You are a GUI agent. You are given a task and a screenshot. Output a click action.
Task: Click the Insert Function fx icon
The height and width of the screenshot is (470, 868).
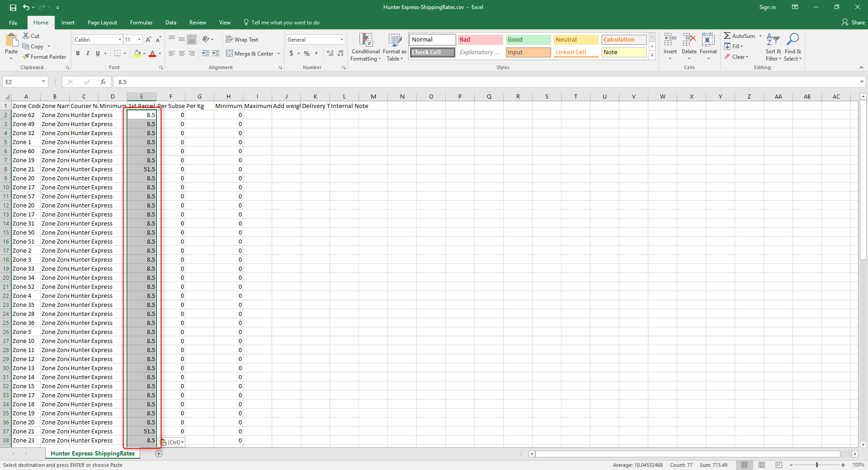pos(103,82)
